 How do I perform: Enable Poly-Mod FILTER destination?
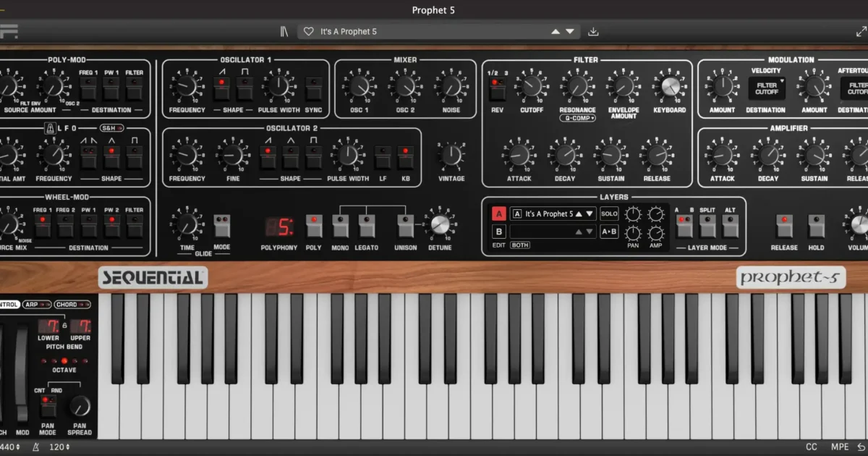(x=134, y=88)
